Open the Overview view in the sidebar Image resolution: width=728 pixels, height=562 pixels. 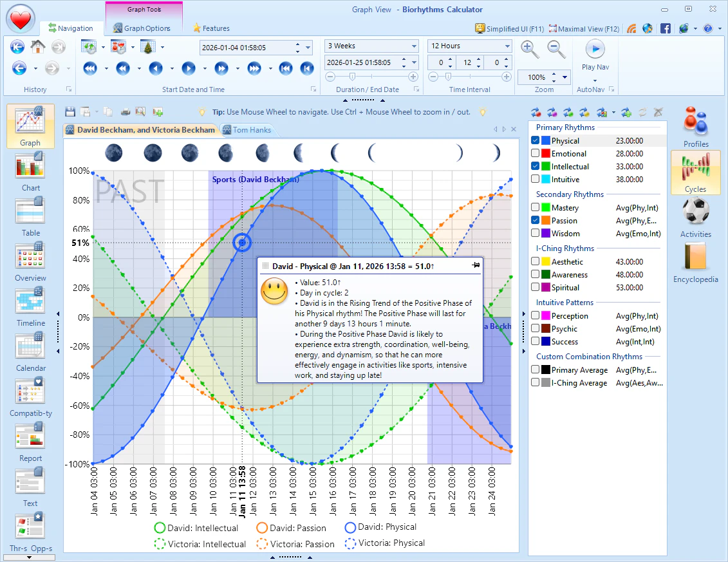[30, 262]
